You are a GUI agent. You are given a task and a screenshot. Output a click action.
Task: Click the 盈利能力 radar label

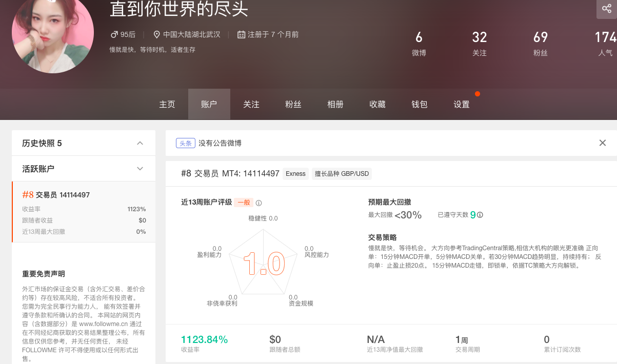[x=209, y=254]
